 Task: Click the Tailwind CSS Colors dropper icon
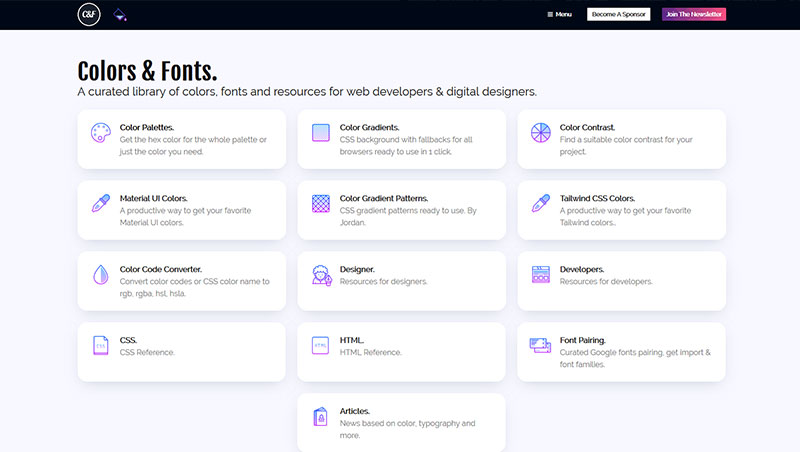541,204
